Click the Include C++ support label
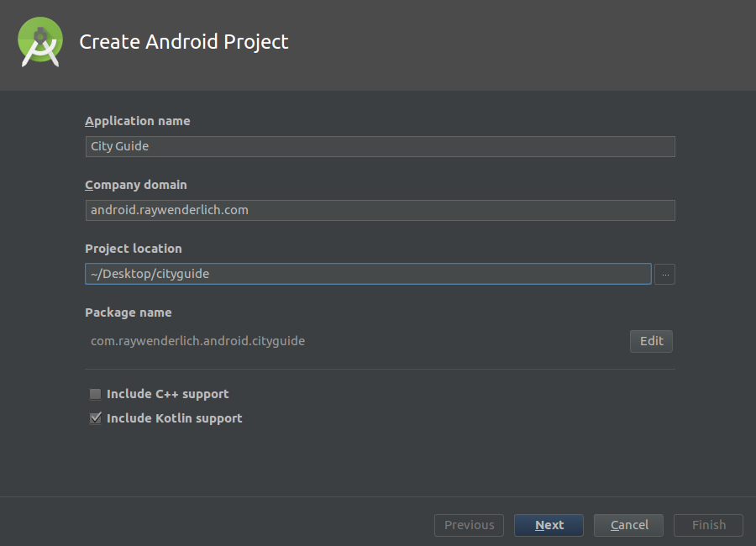 click(x=168, y=394)
